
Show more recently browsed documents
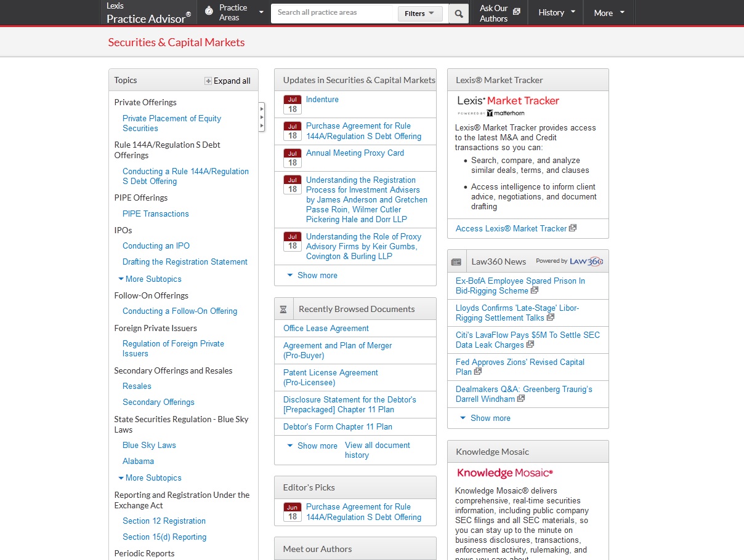click(x=312, y=446)
